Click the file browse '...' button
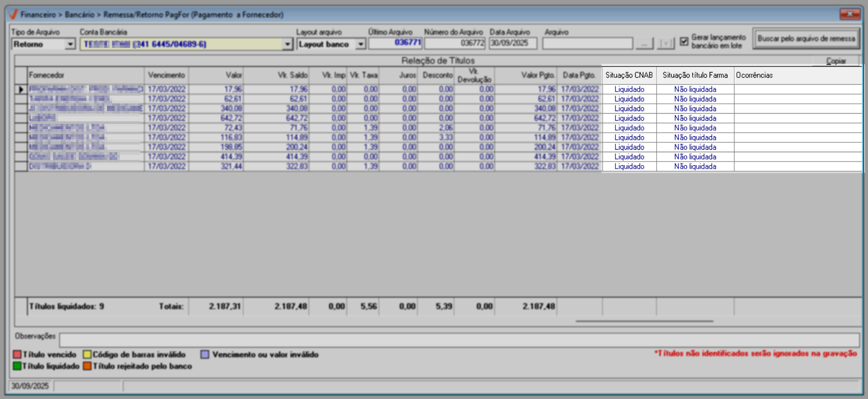Viewport: 868px width, 399px height. pyautogui.click(x=644, y=44)
